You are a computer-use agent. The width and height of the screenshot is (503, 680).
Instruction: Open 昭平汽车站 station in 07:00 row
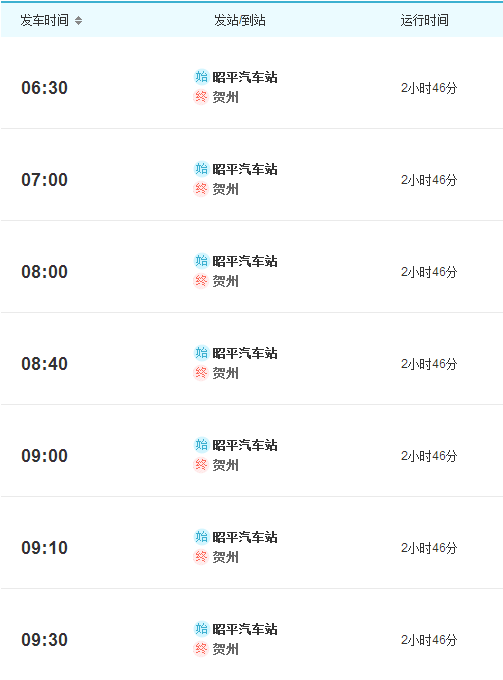click(x=245, y=169)
